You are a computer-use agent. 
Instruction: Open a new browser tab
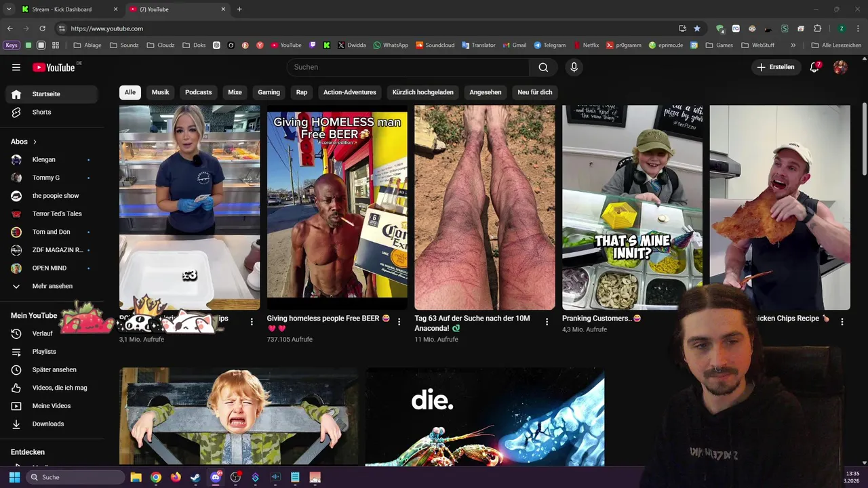tap(239, 9)
